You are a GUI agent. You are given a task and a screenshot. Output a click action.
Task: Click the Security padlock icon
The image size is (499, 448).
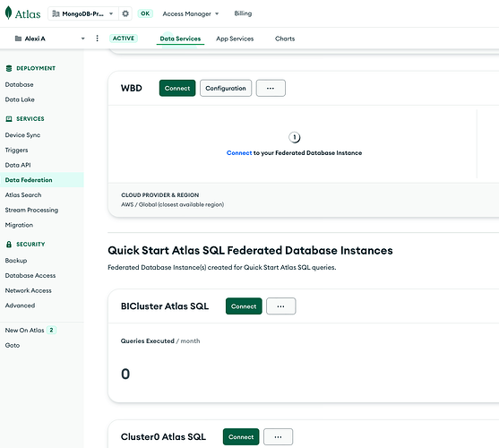click(x=9, y=244)
